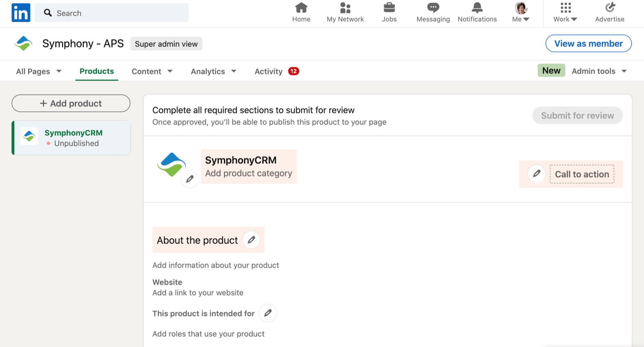Viewport: 644px width, 347px height.
Task: Open the Work apps grid dropdown
Action: [x=566, y=12]
